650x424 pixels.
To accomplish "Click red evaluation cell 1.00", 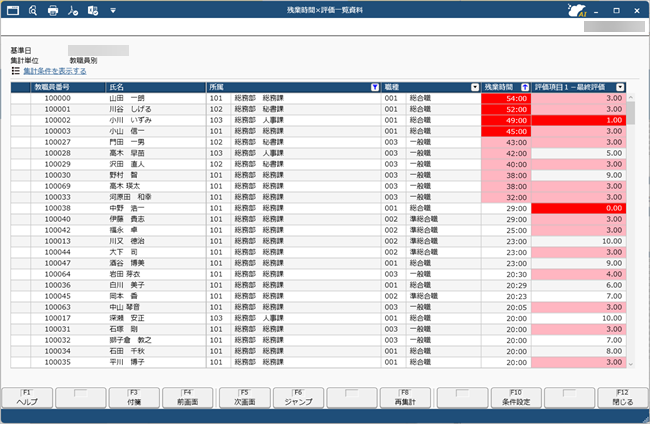I will [x=579, y=120].
